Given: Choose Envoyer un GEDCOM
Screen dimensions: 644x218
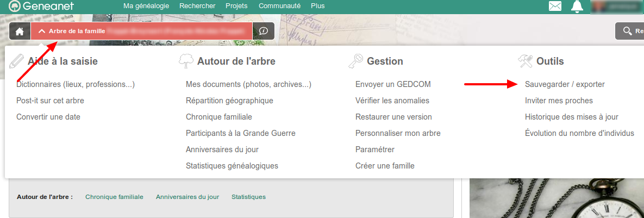Looking at the screenshot, I should (393, 84).
